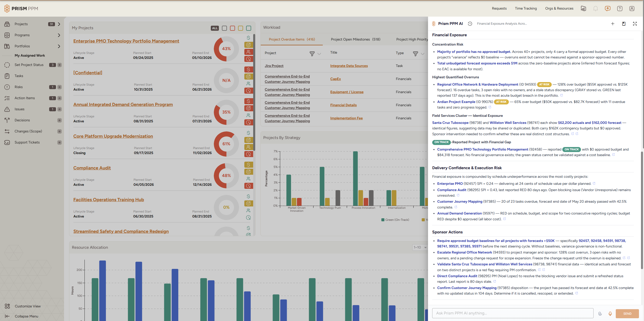Add a new Decision with plus icon
This screenshot has width=644, height=321.
click(x=60, y=120)
